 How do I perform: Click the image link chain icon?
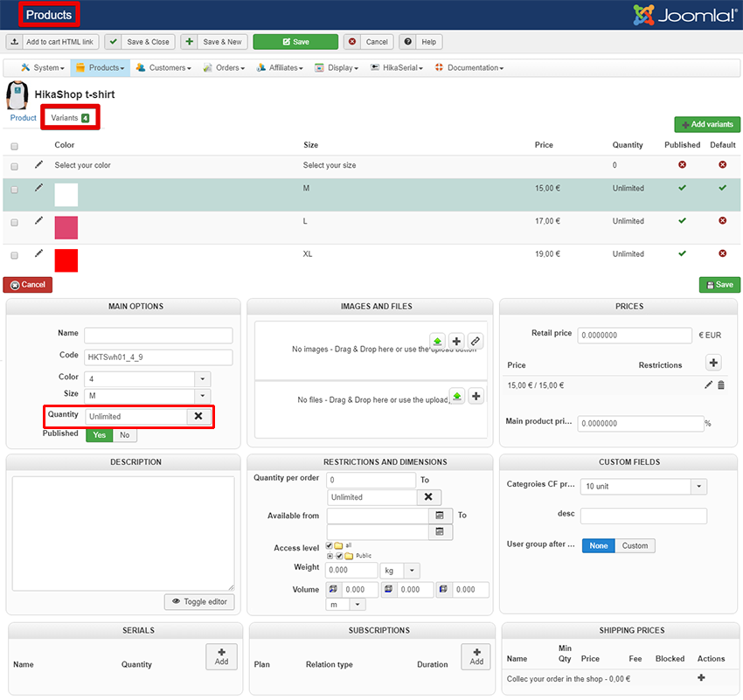[x=476, y=341]
